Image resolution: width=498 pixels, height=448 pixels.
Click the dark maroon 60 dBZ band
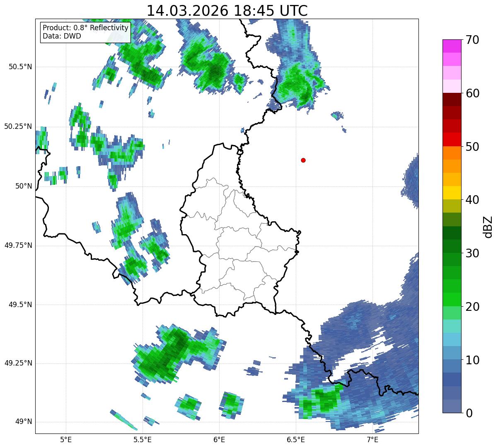[452, 99]
